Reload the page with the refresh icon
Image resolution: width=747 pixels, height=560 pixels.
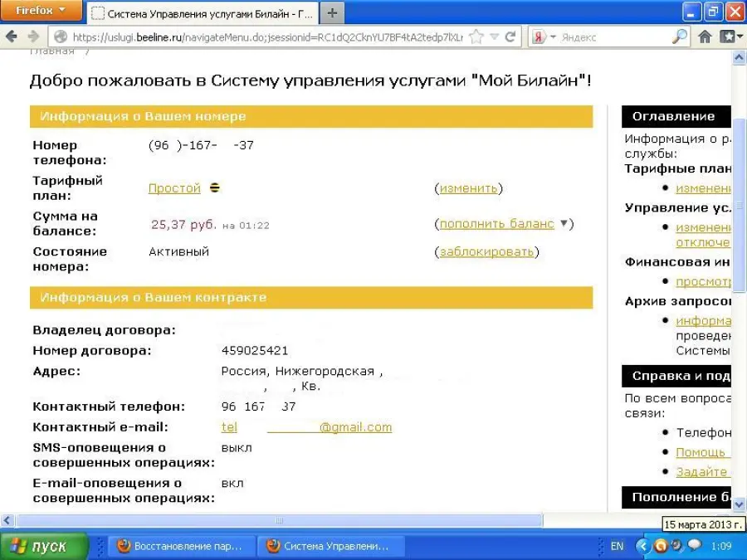click(x=510, y=37)
